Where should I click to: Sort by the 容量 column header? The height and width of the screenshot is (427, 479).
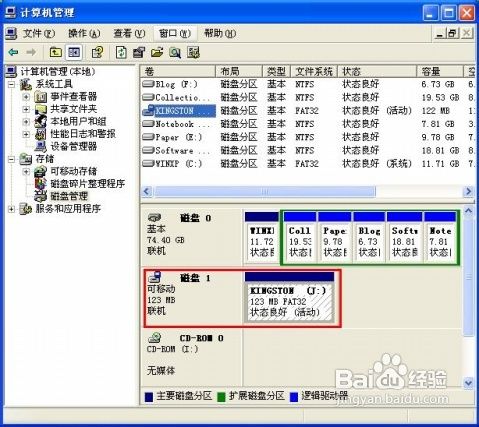(440, 71)
